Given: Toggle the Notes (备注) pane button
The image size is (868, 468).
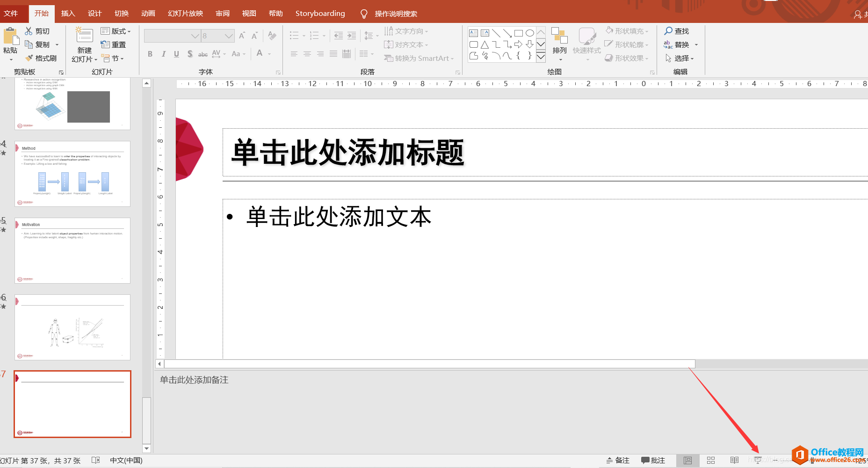Looking at the screenshot, I should (618, 461).
